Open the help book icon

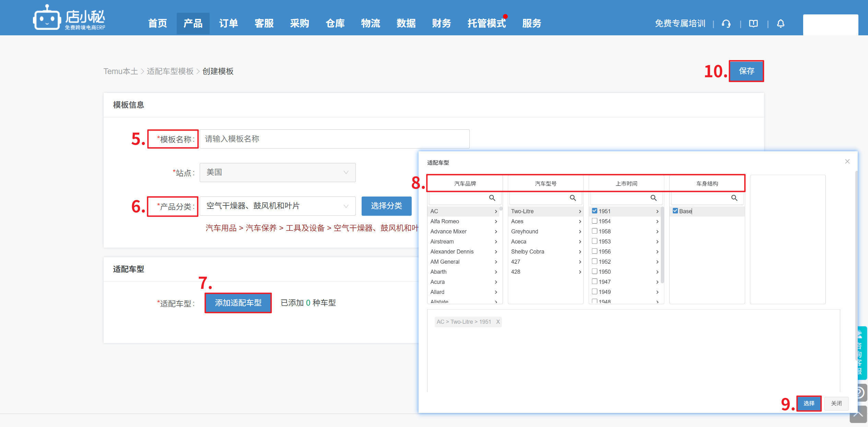753,24
